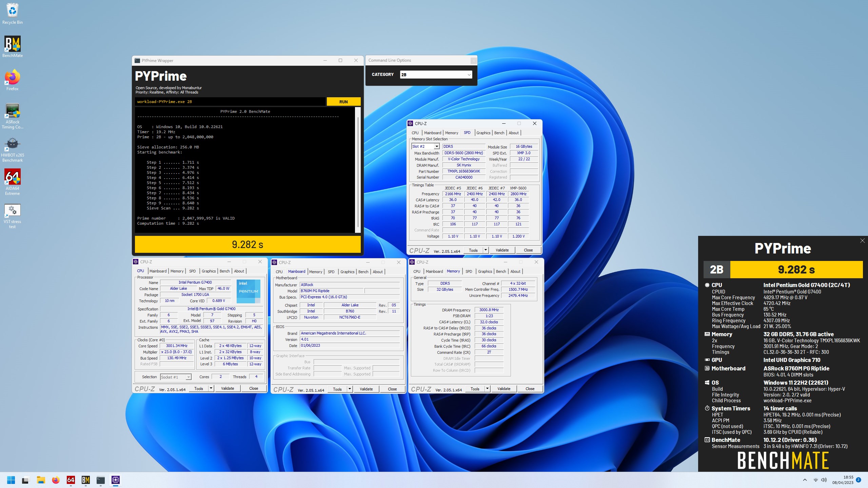Switch to Graphics tab in SPD window
Viewport: 868px width, 488px height.
[483, 133]
